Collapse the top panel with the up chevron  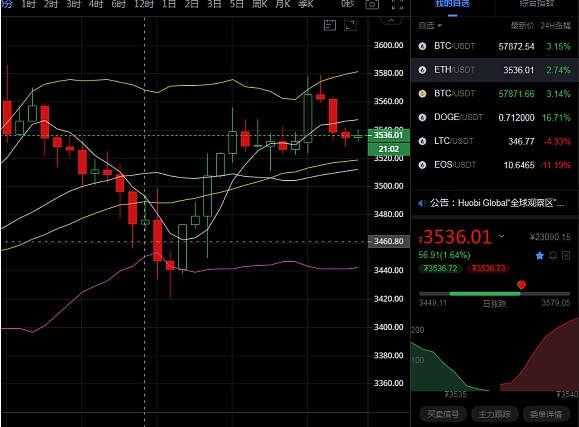(x=391, y=21)
